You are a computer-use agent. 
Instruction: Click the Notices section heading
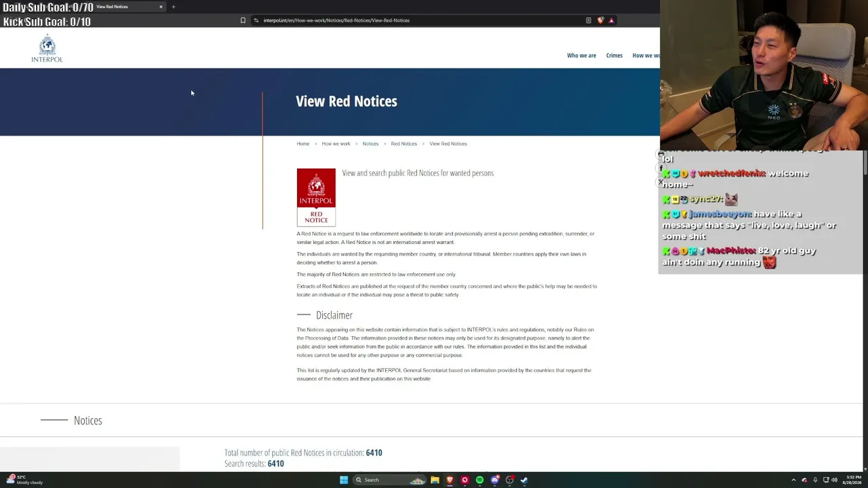point(88,420)
